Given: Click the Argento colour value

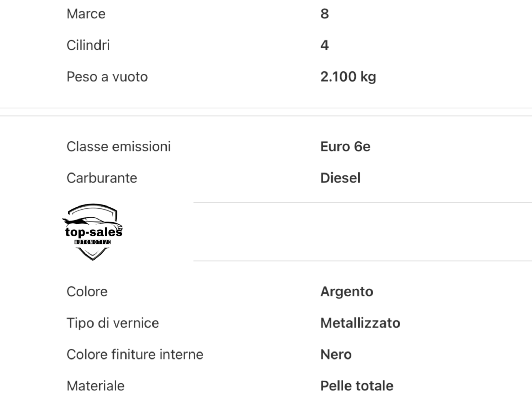Looking at the screenshot, I should click(347, 291).
